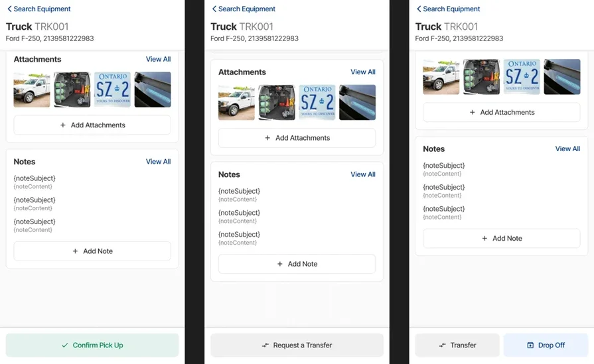Click the transfer arrows icon on Request a Transfer
Image resolution: width=594 pixels, height=364 pixels.
(x=265, y=345)
